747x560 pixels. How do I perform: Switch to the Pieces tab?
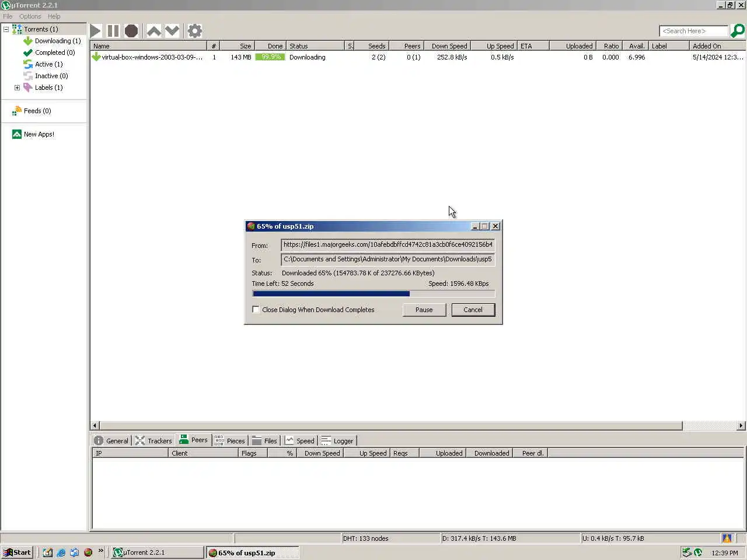coord(230,441)
